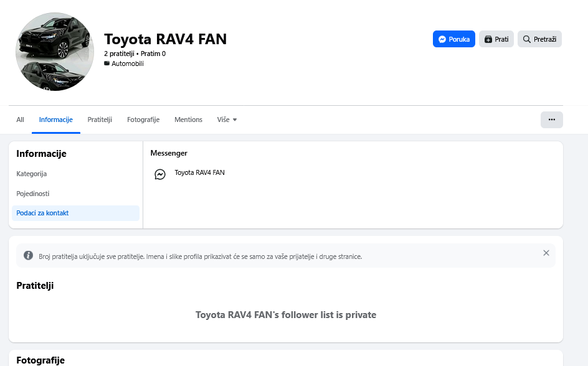
Task: Select Pojedinosti in the sidebar
Action: point(33,194)
